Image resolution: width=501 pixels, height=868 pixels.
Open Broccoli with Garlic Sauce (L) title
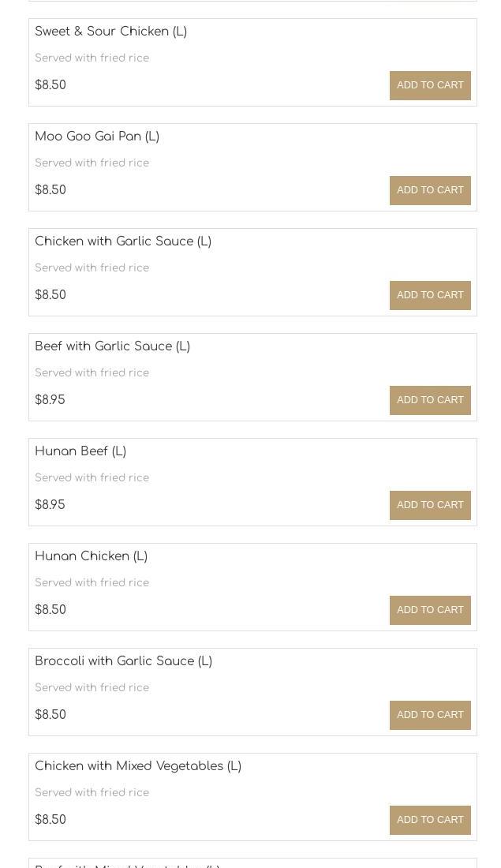pyautogui.click(x=123, y=661)
